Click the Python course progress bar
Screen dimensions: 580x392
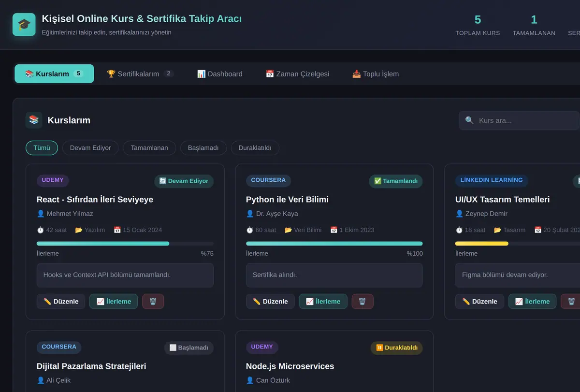click(x=334, y=244)
